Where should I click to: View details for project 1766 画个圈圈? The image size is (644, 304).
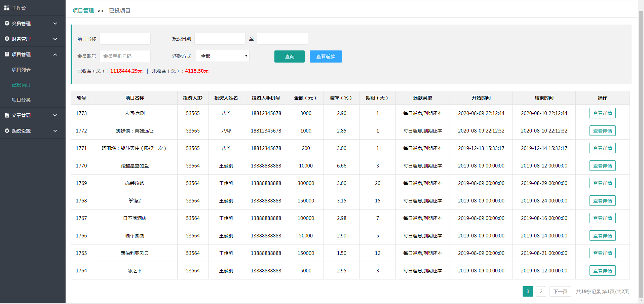click(603, 236)
